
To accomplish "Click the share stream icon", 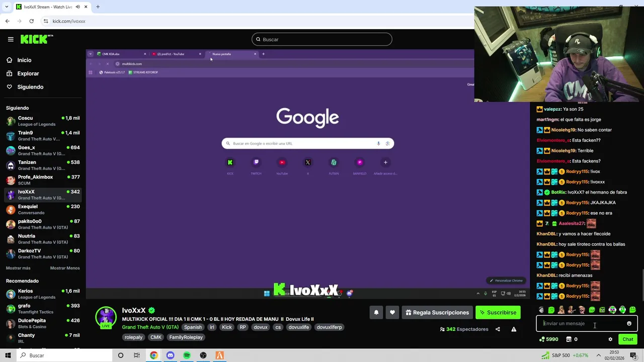I will [498, 329].
